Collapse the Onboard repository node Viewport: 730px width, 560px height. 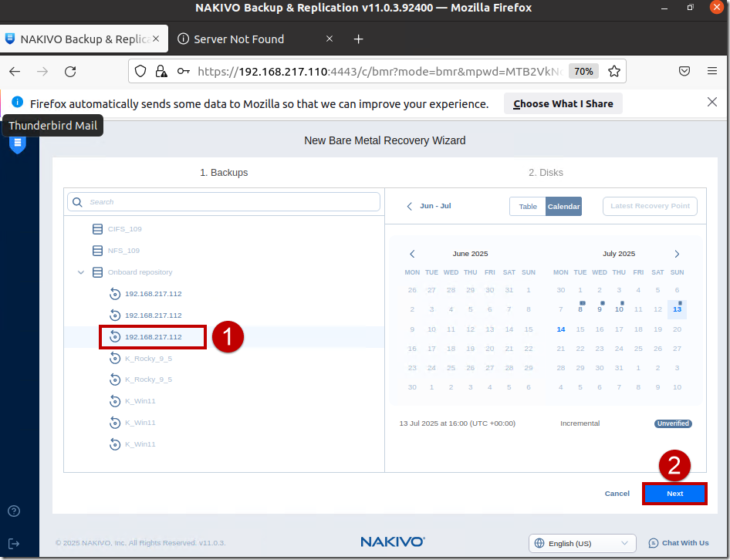(x=81, y=272)
